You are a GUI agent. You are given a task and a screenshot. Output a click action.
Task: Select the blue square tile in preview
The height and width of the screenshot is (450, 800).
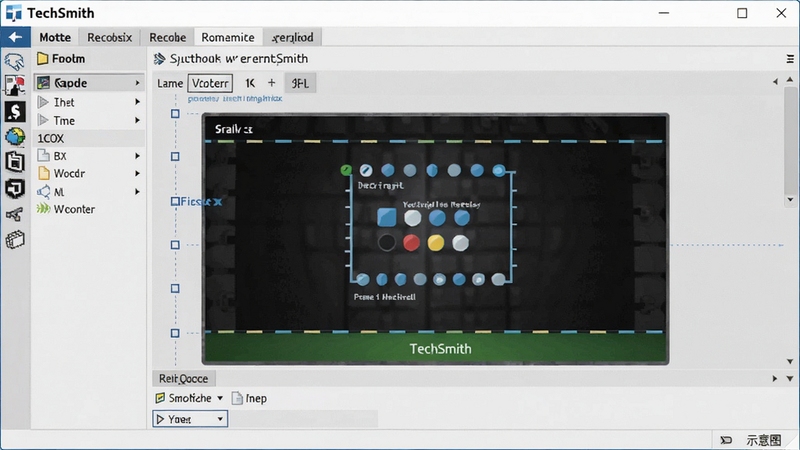tap(386, 217)
